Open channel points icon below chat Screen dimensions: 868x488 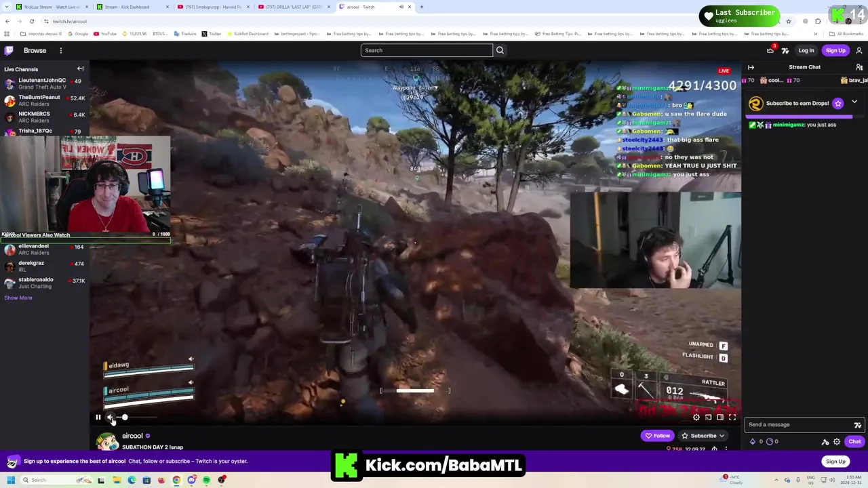770,441
